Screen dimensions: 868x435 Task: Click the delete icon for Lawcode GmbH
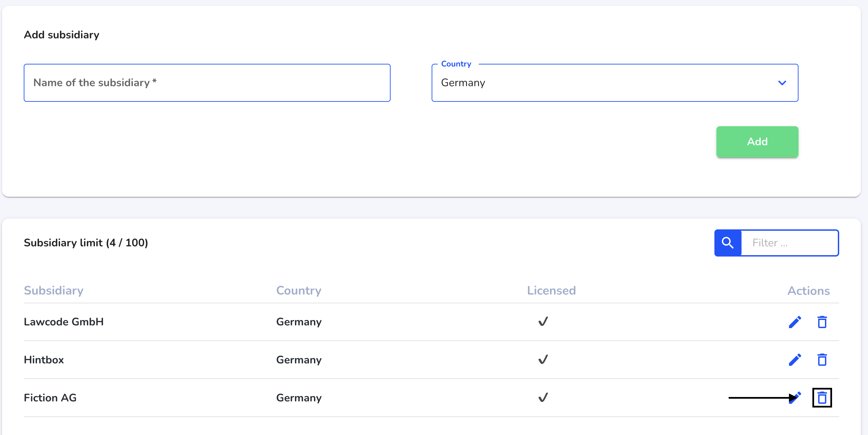(823, 322)
